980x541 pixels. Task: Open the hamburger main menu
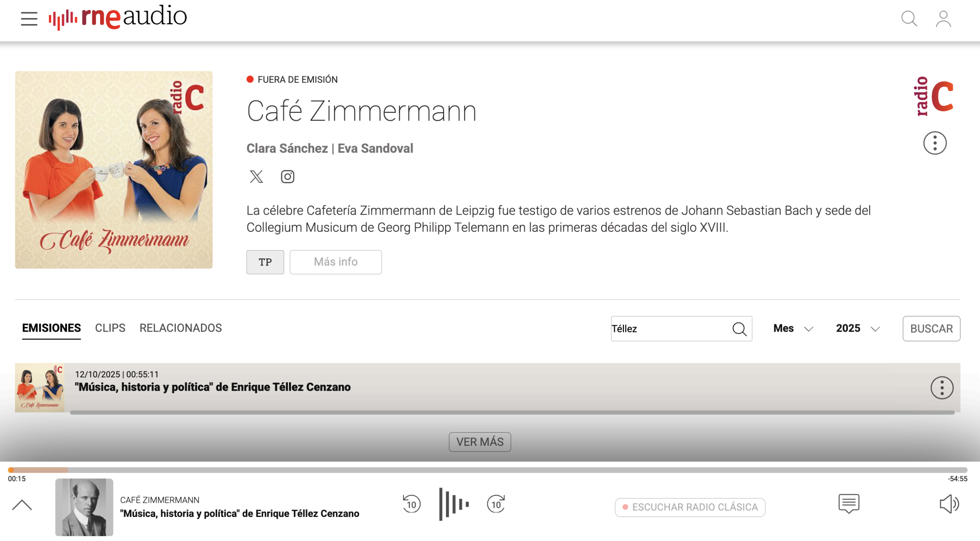pos(29,18)
